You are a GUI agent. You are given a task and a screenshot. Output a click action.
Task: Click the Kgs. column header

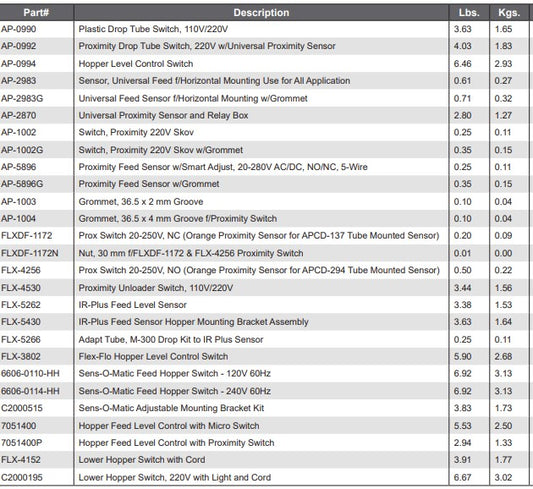tap(509, 13)
